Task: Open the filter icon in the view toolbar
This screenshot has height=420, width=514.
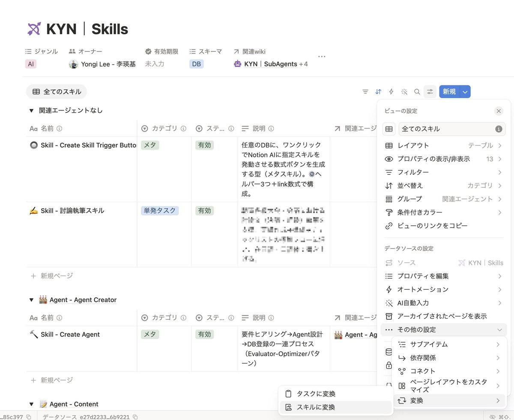Action: (x=365, y=91)
